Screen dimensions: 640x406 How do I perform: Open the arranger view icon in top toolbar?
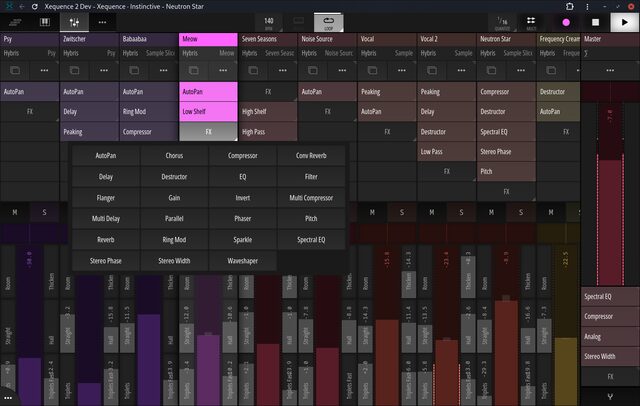15,22
